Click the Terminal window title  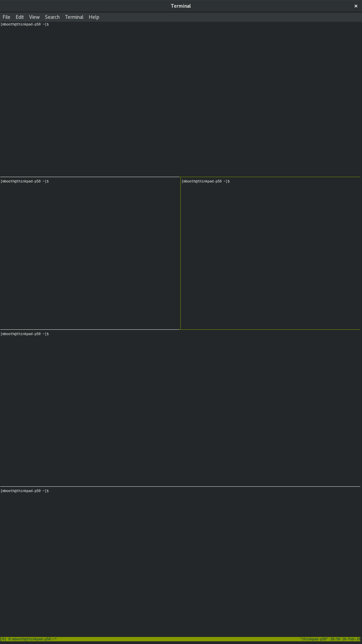[x=181, y=6]
